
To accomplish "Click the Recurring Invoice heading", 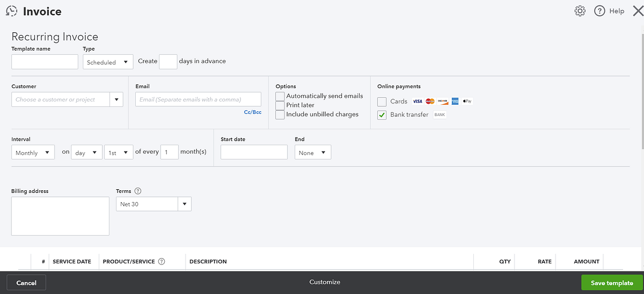I will (x=55, y=37).
